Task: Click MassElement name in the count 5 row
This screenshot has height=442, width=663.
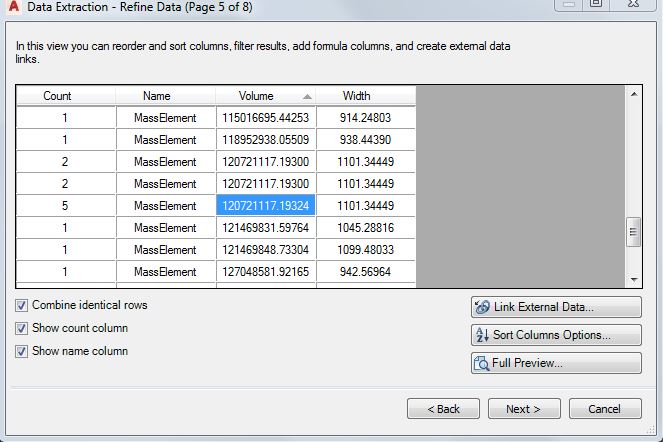Action: click(166, 206)
